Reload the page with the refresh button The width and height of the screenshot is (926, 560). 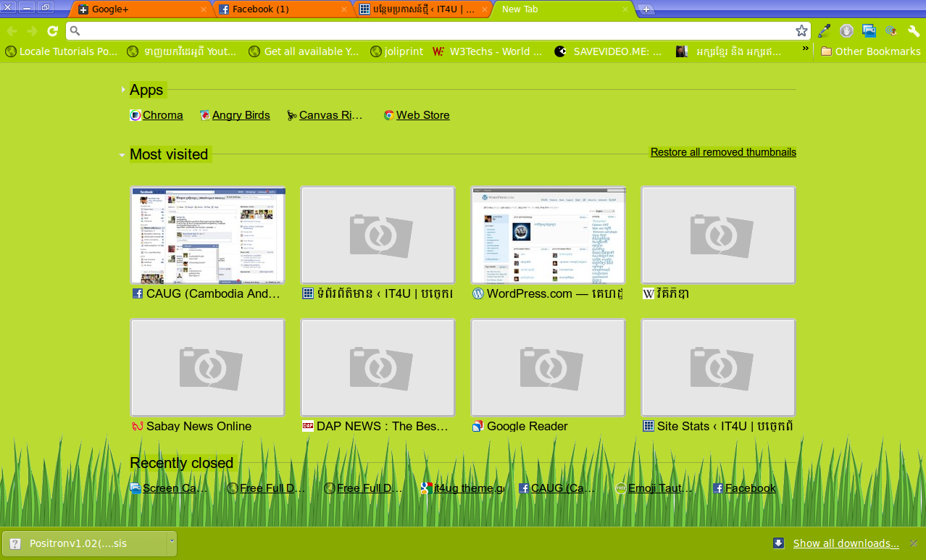52,30
